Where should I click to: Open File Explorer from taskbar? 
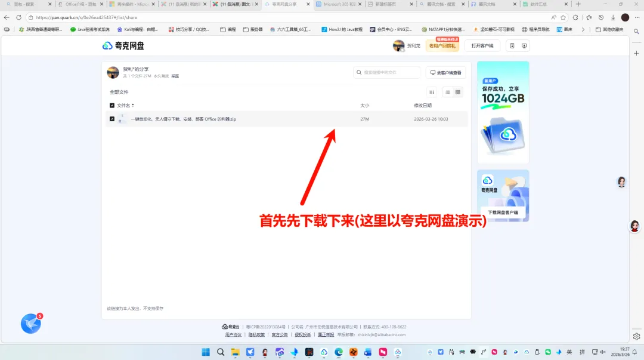tap(236, 352)
